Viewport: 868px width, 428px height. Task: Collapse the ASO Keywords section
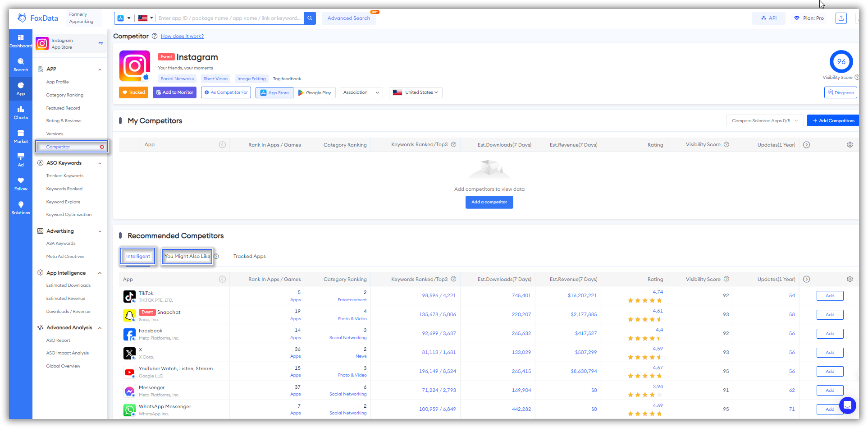pos(100,163)
